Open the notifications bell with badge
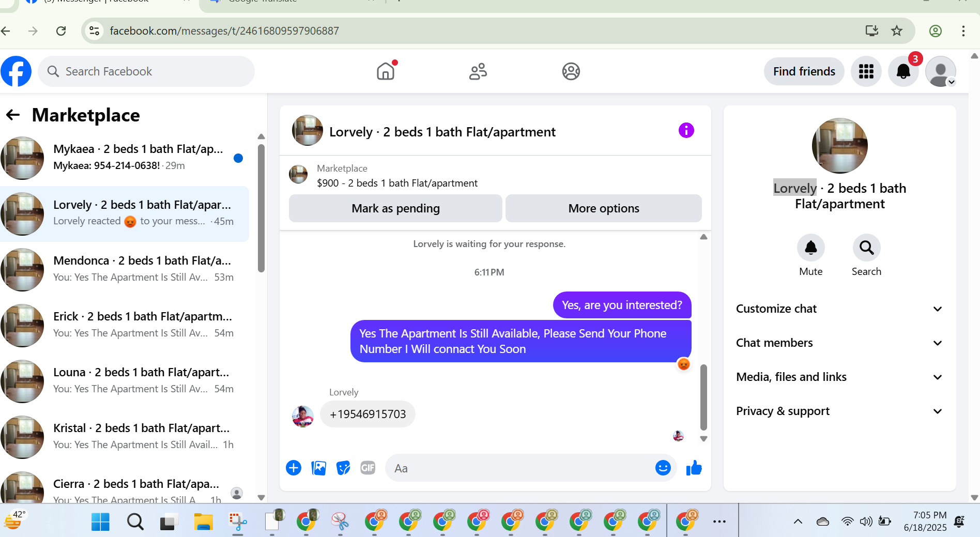The width and height of the screenshot is (980, 537). [x=904, y=71]
